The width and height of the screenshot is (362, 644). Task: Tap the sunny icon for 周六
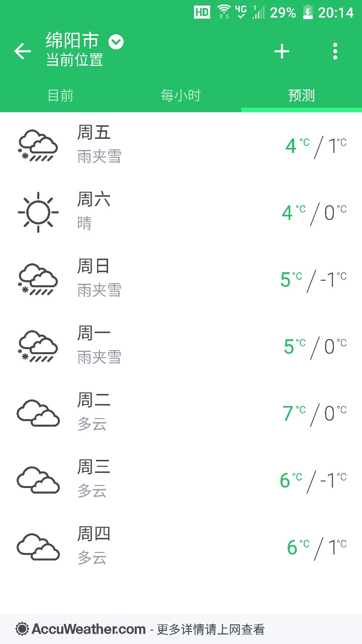[x=38, y=212]
